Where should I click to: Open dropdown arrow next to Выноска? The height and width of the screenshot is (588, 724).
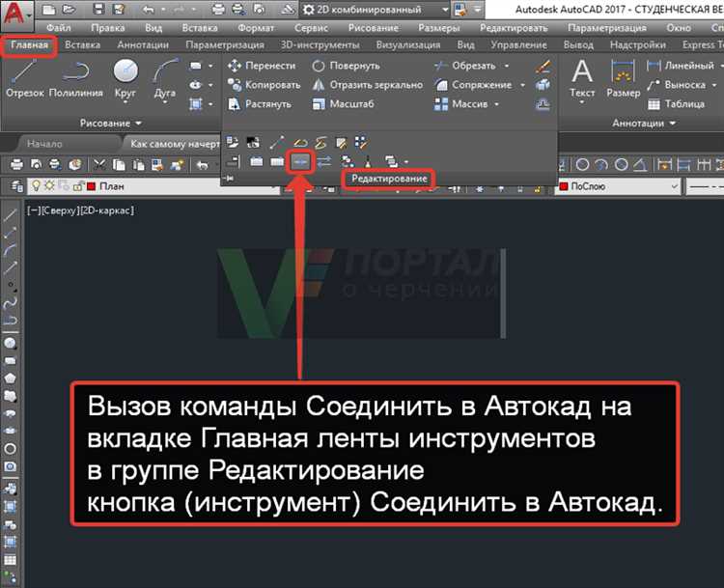[713, 86]
